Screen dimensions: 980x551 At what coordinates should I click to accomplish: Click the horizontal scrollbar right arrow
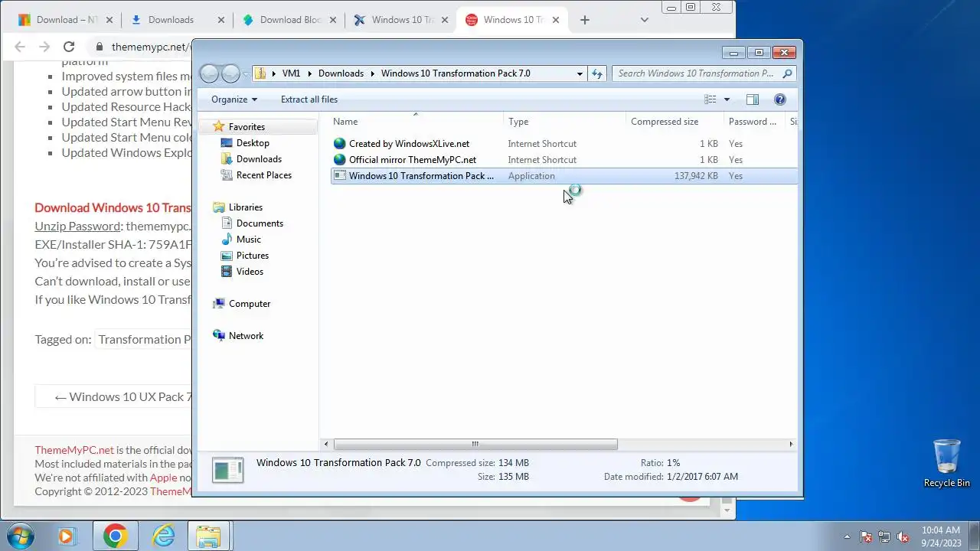(x=791, y=444)
